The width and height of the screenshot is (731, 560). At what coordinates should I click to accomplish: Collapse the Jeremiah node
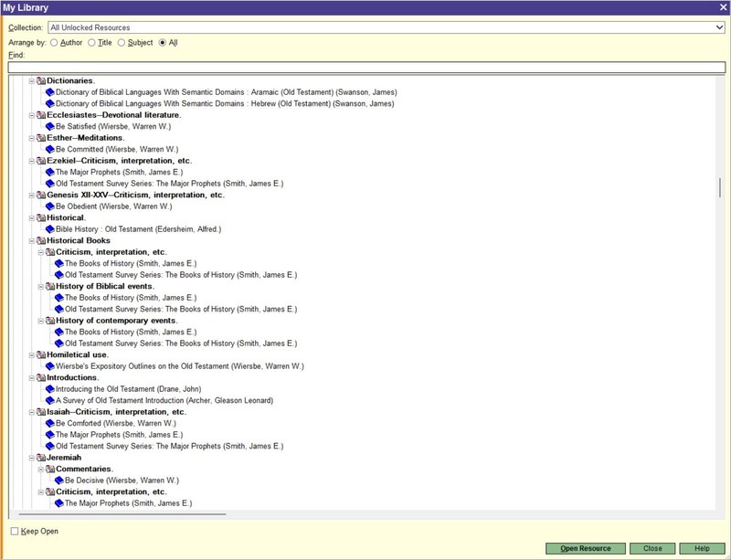[32, 458]
